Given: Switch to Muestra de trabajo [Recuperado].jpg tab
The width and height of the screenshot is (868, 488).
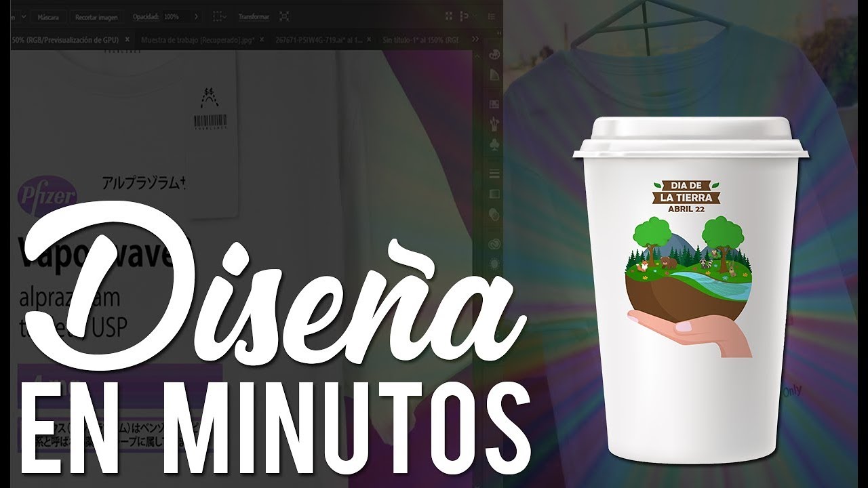Looking at the screenshot, I should [x=198, y=40].
